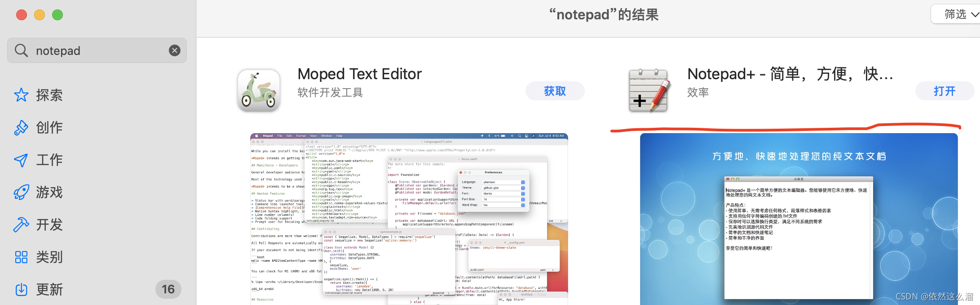
Task: Click the search magnifier icon
Action: click(x=22, y=50)
